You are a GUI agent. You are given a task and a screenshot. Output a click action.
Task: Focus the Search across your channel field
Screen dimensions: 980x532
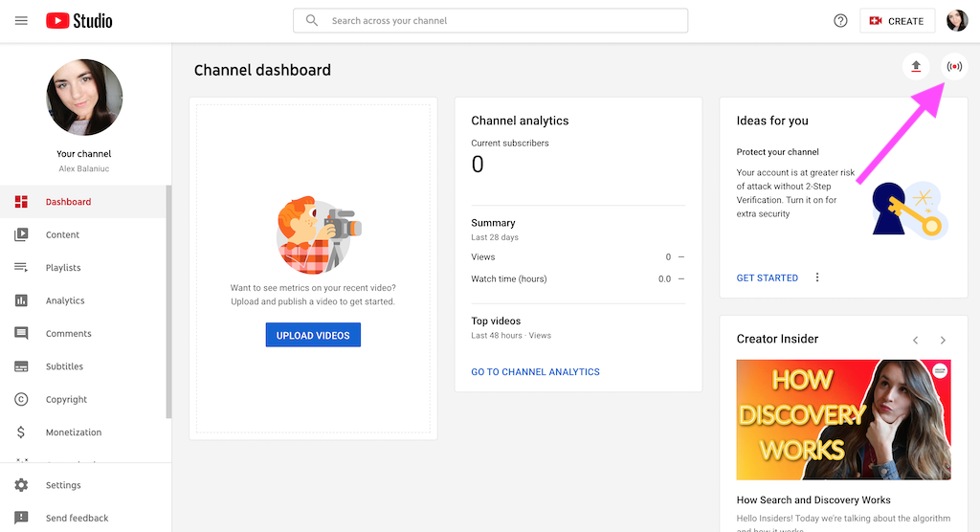491,21
